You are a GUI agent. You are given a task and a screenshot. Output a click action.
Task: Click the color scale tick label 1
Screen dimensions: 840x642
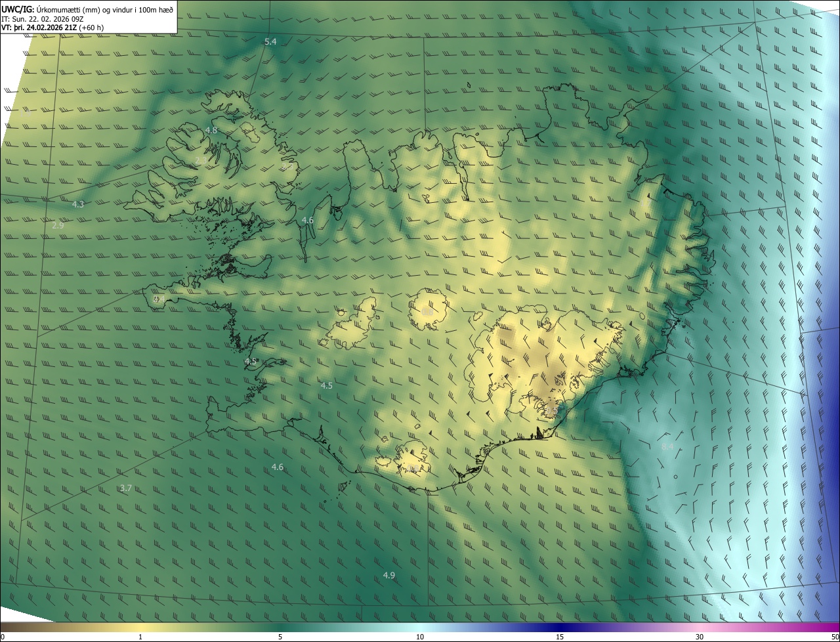click(140, 637)
